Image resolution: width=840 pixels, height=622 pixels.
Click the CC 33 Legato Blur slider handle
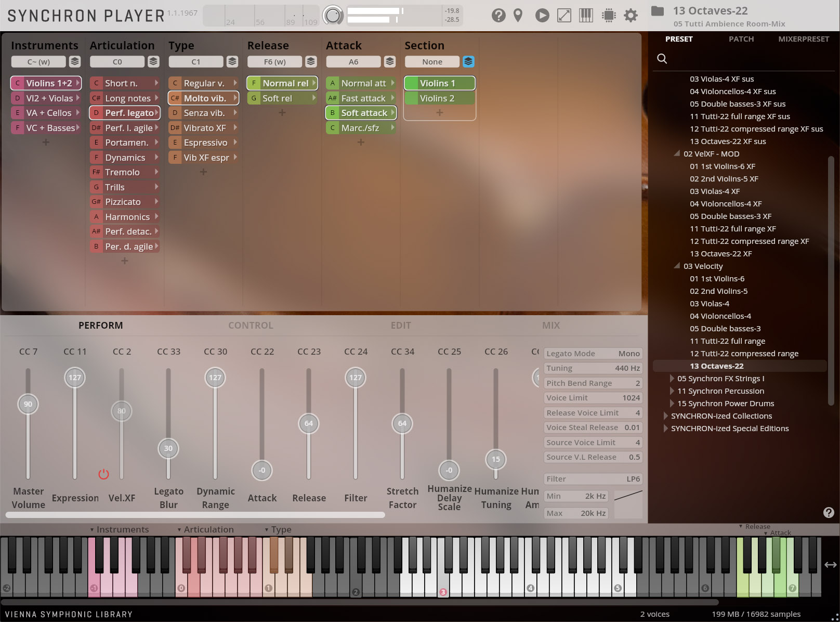pyautogui.click(x=168, y=448)
